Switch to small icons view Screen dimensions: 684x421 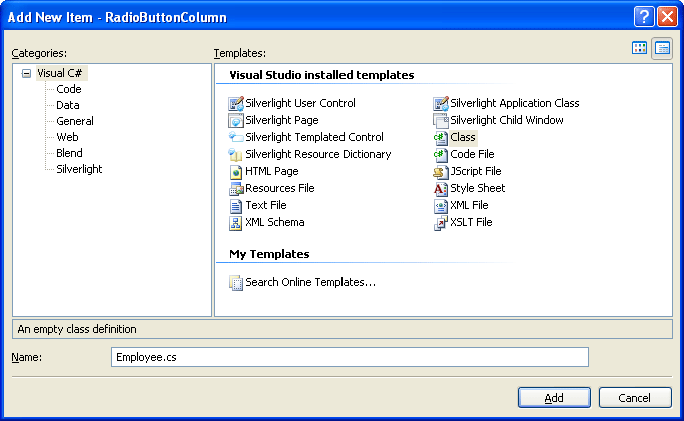pos(662,48)
